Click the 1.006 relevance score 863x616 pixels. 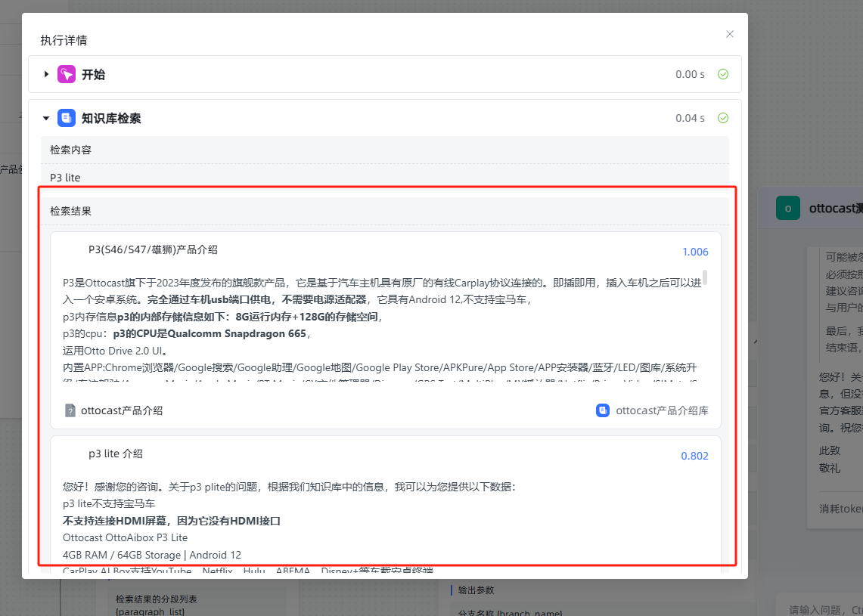click(x=695, y=252)
